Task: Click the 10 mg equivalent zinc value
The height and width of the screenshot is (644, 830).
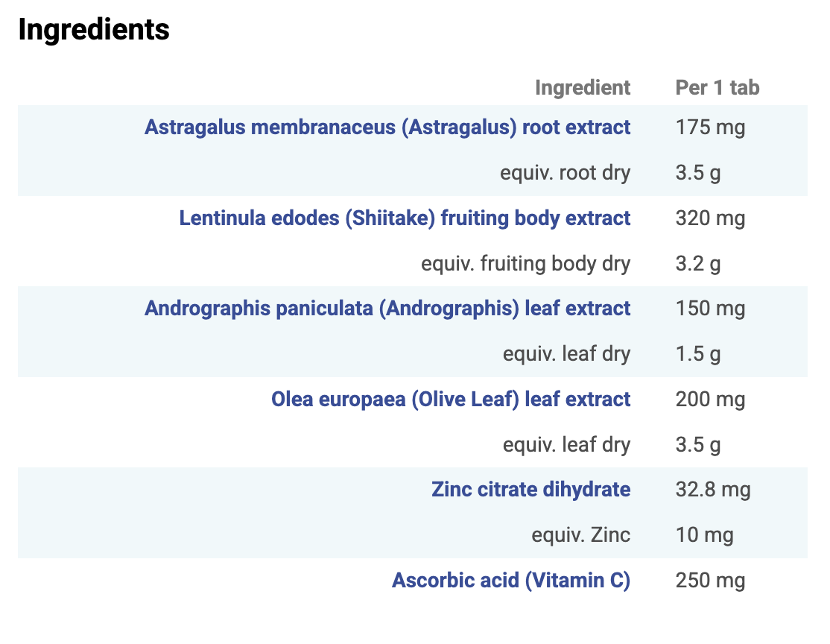Action: point(704,535)
